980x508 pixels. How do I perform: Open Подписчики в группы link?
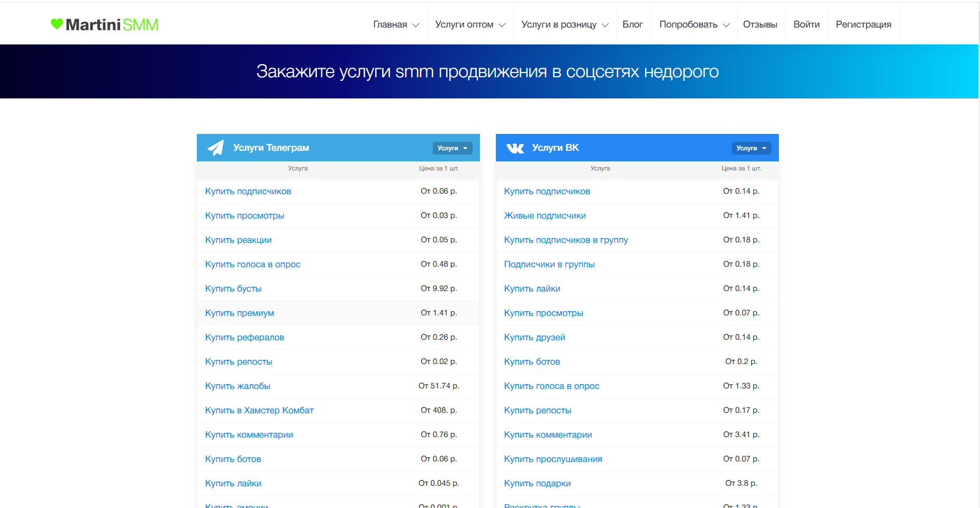pyautogui.click(x=549, y=264)
